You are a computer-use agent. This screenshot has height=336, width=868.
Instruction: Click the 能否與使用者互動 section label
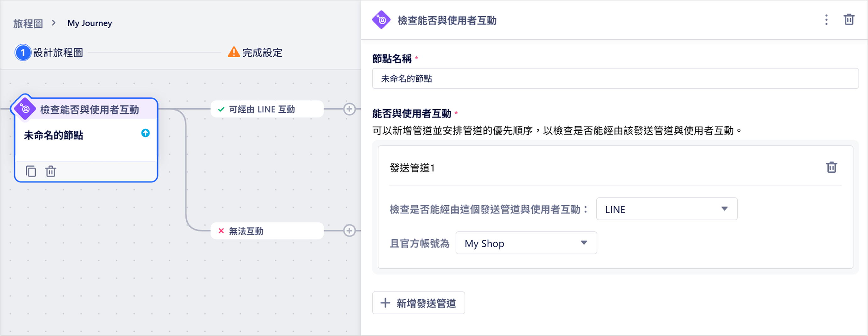(x=411, y=114)
